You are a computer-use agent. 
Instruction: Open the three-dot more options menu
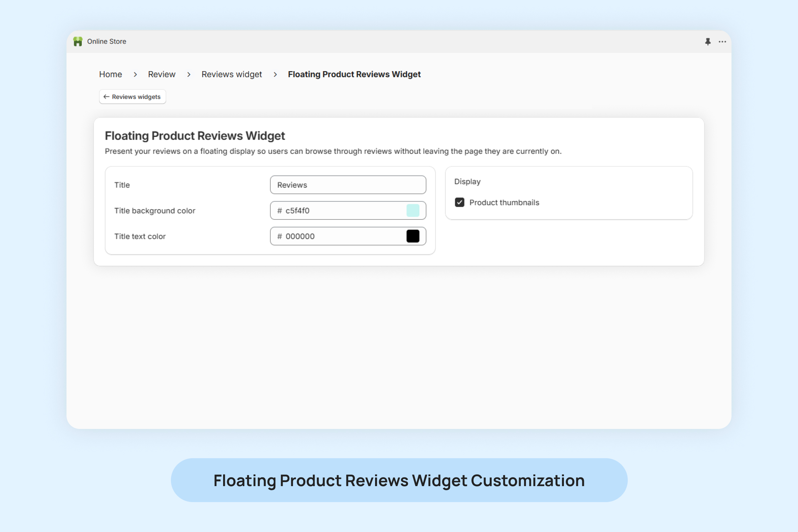click(722, 42)
